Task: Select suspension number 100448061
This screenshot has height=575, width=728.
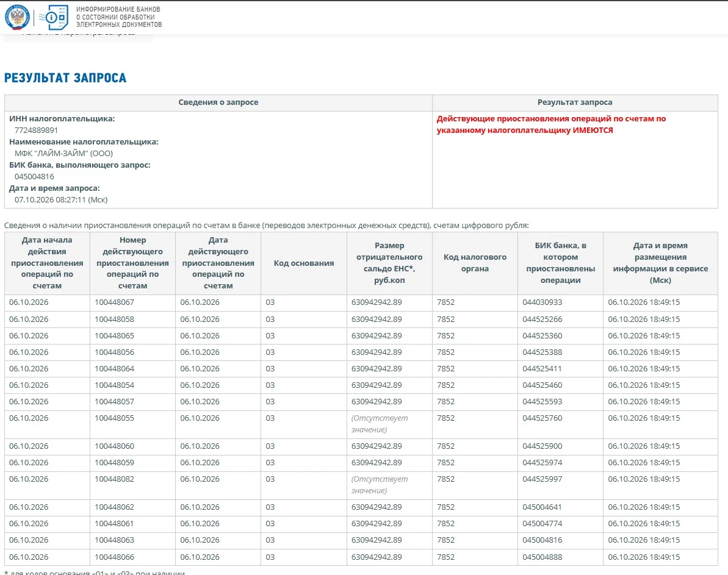Action: (x=114, y=524)
